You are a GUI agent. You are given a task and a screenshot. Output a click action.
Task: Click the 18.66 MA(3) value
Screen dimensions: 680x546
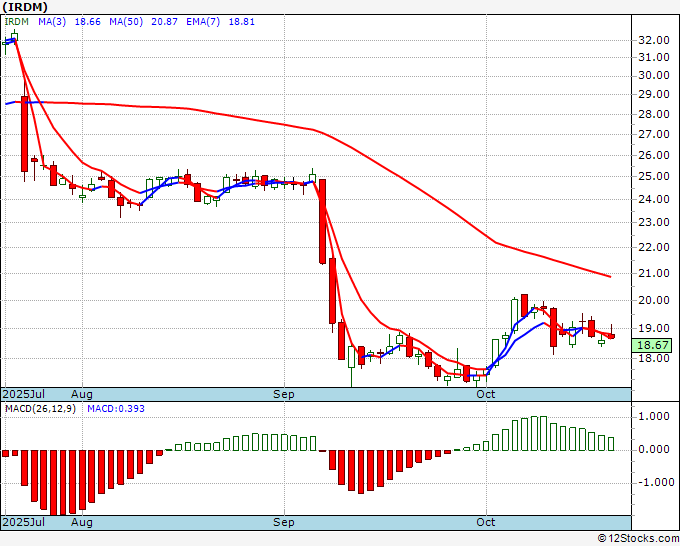click(x=88, y=22)
